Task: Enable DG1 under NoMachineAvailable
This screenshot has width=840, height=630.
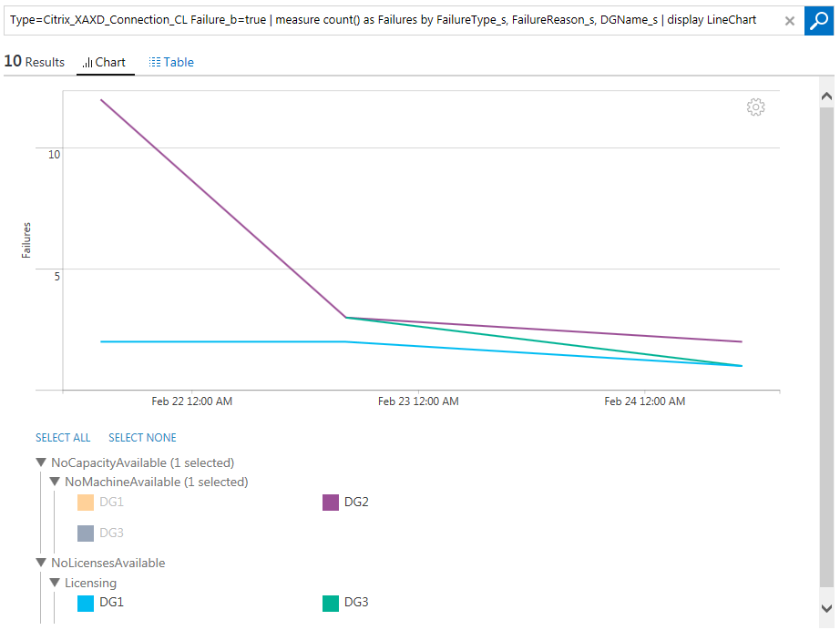Action: click(x=86, y=503)
